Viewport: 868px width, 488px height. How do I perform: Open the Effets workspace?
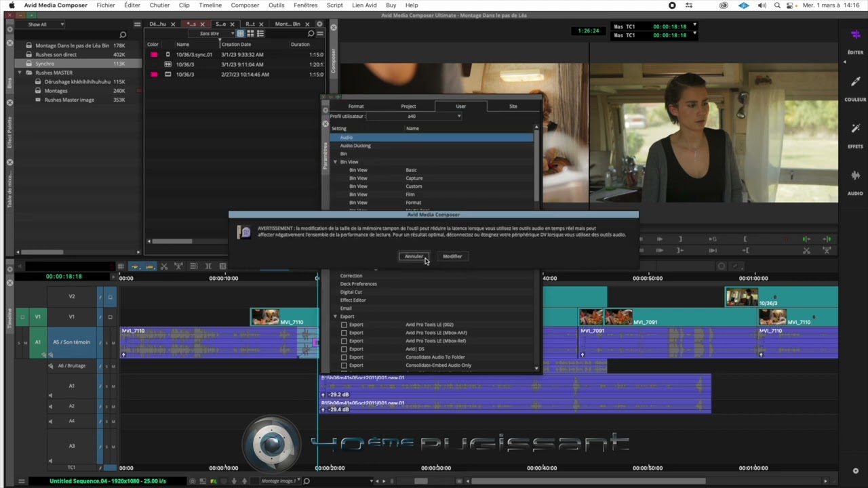click(855, 135)
